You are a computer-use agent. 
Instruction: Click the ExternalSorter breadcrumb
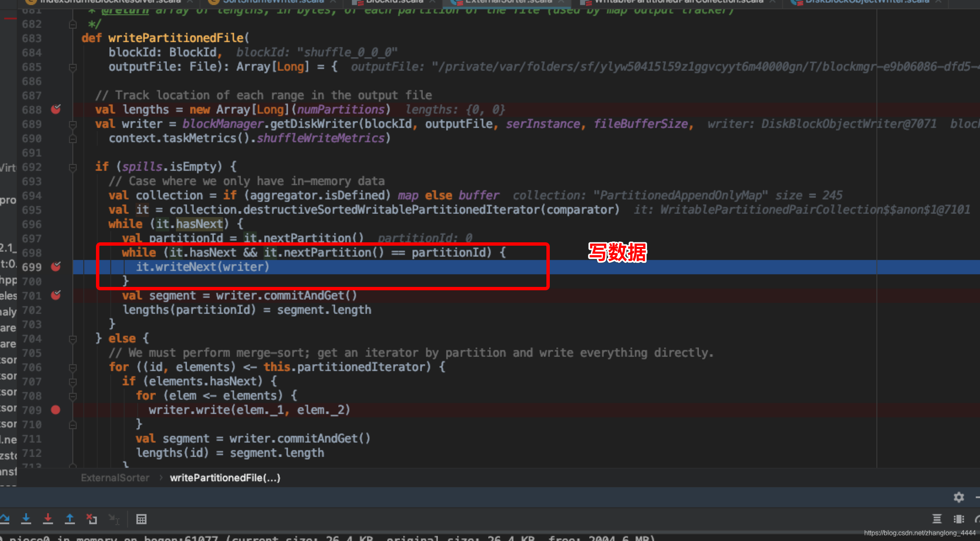point(115,478)
